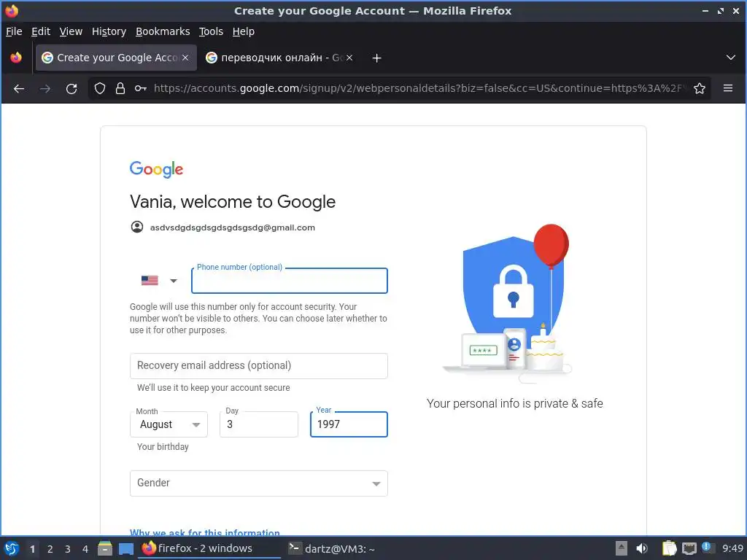The width and height of the screenshot is (747, 560).
Task: Close the Create your Google Account tab
Action: (185, 58)
